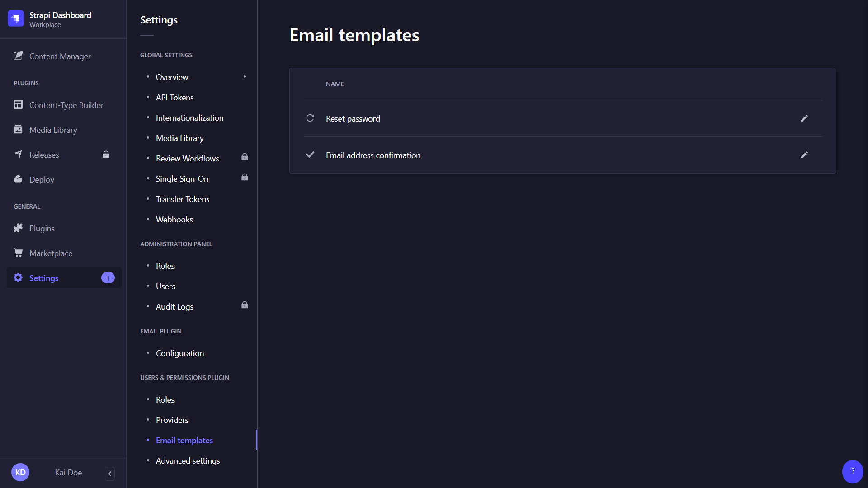Open the Deploy section icon

(18, 179)
